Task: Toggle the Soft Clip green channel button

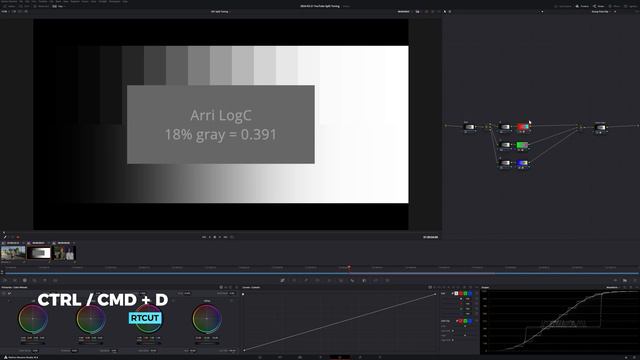Action: tap(465, 321)
